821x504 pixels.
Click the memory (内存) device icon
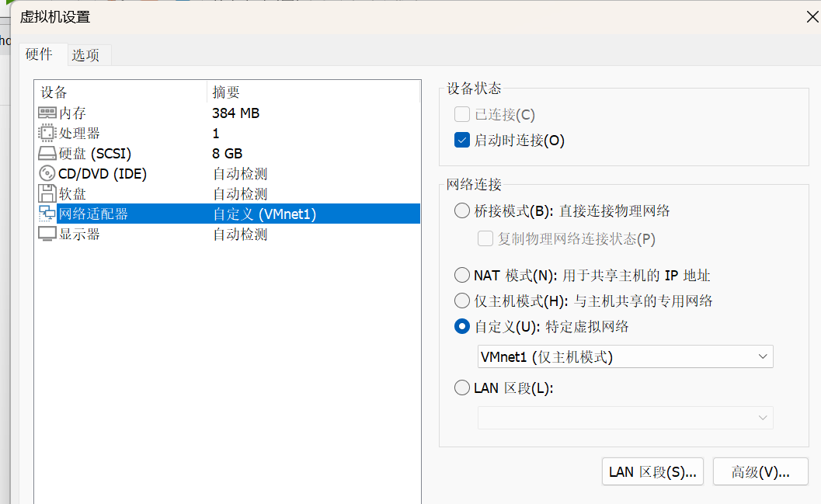47,113
